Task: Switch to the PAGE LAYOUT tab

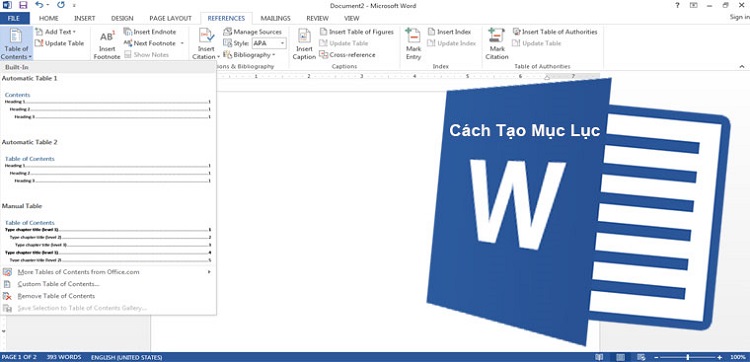Action: (170, 18)
